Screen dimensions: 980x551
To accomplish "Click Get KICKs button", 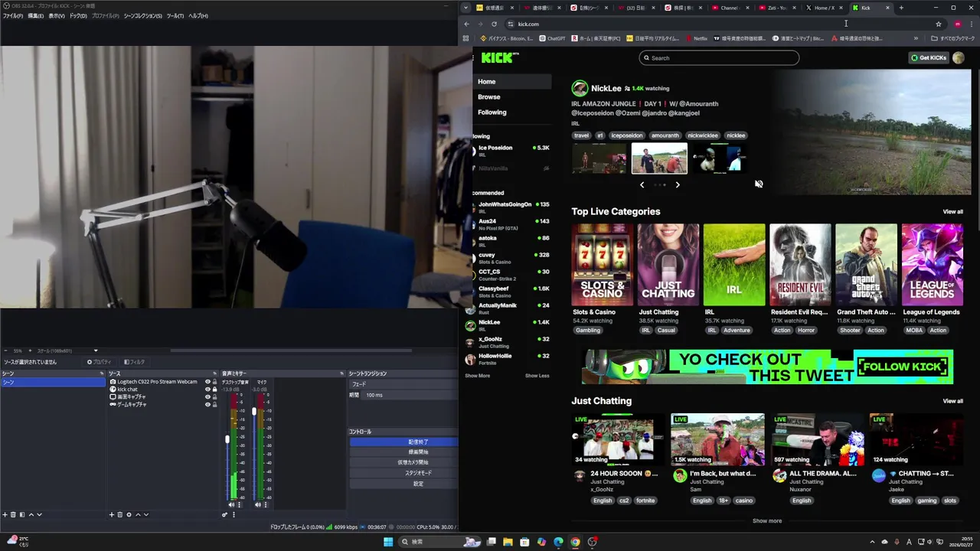I will 928,57.
